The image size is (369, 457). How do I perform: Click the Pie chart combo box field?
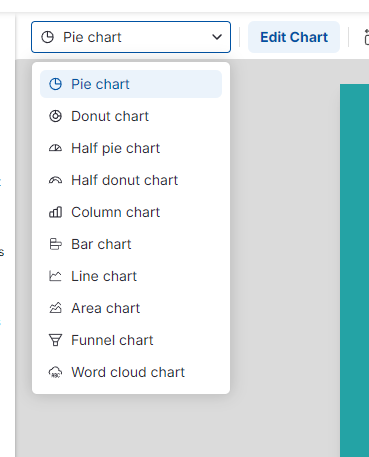pyautogui.click(x=131, y=37)
